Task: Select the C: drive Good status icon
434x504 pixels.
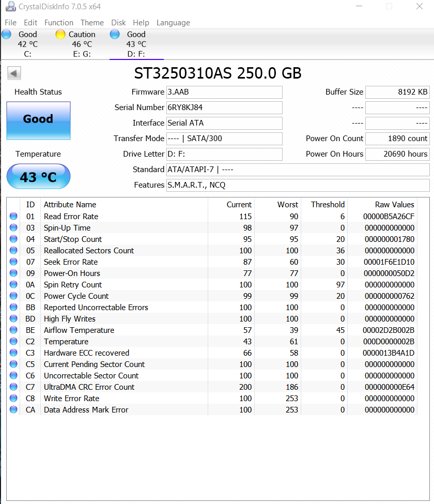Action: [6, 35]
